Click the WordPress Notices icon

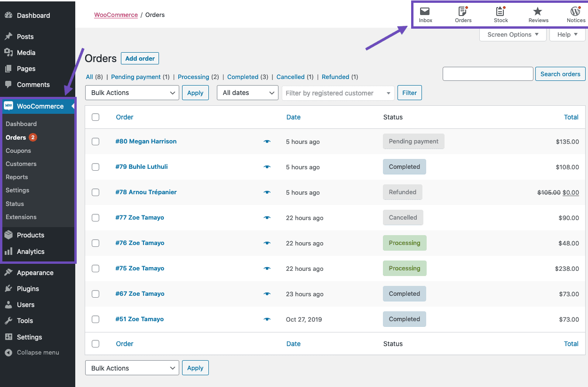pos(575,12)
